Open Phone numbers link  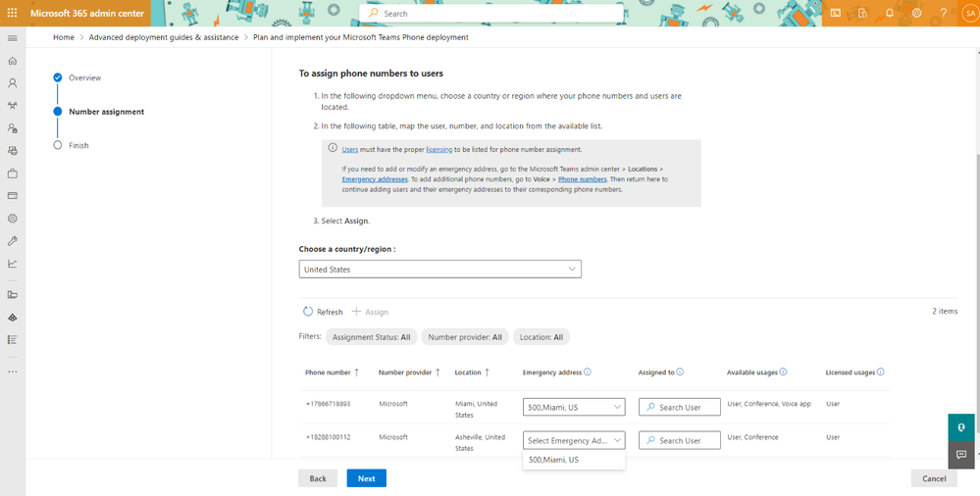click(583, 179)
